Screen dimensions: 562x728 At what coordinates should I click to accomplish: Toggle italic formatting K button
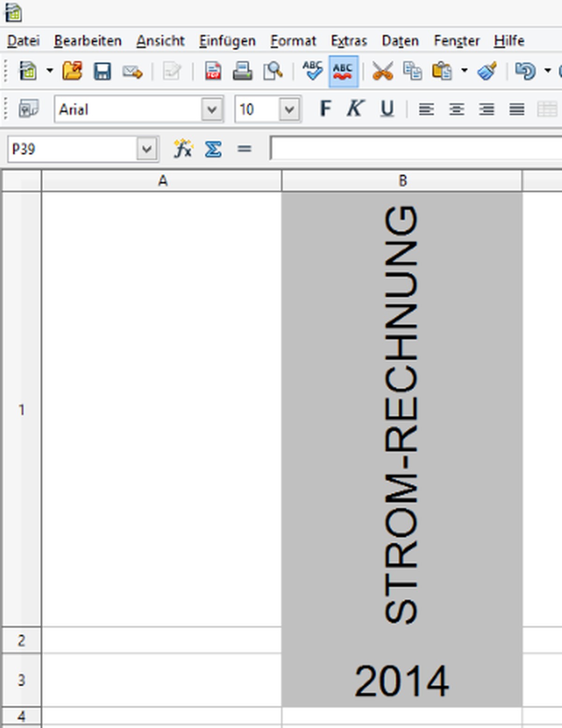(x=355, y=109)
